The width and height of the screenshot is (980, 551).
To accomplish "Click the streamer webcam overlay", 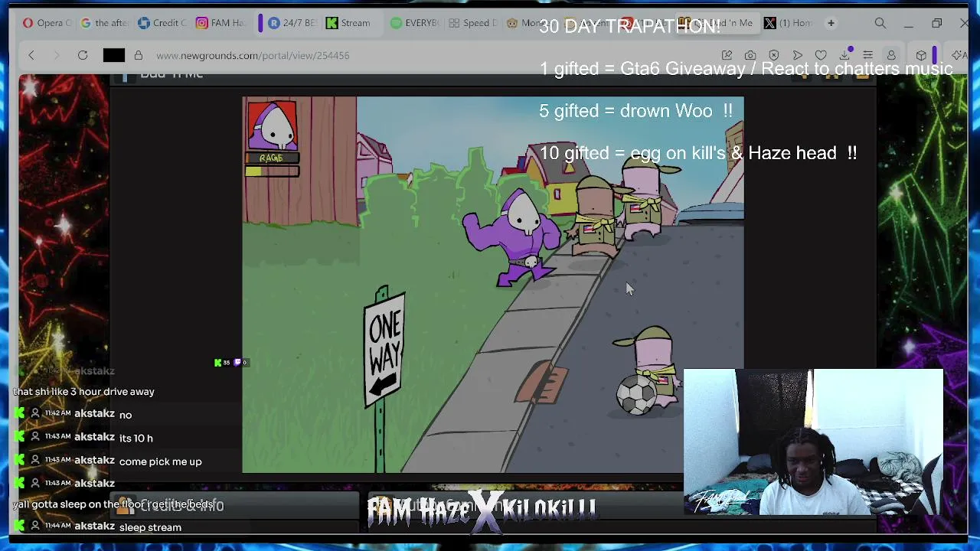I will pyautogui.click(x=813, y=442).
